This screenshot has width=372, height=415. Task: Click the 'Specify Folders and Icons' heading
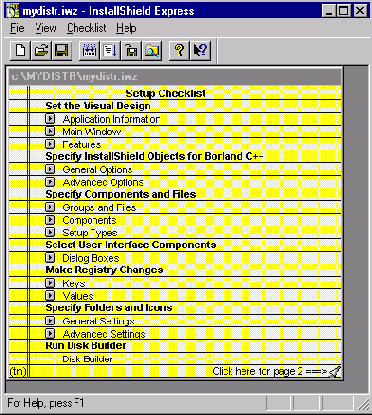[109, 308]
